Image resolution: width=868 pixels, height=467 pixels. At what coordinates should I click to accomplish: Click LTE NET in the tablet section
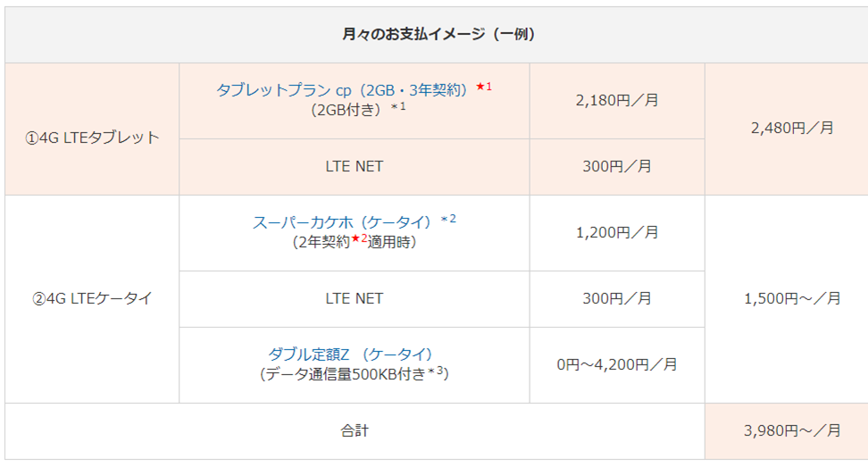(355, 166)
